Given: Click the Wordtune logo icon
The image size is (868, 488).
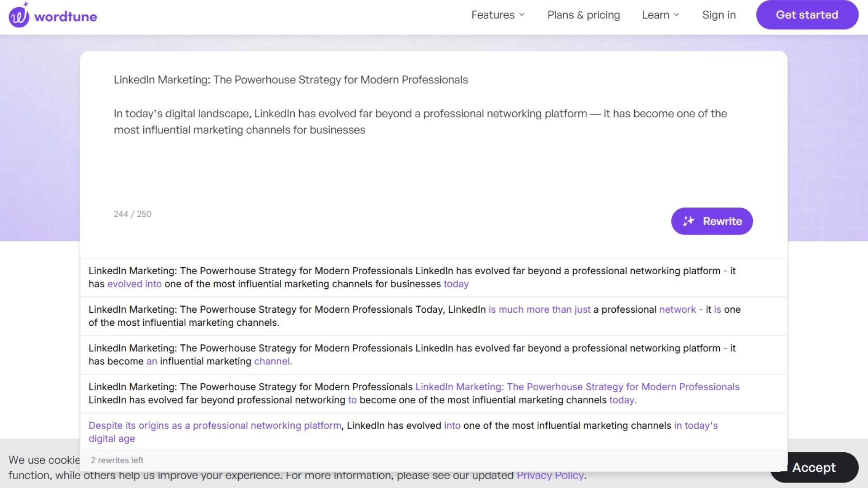Looking at the screenshot, I should coord(19,16).
